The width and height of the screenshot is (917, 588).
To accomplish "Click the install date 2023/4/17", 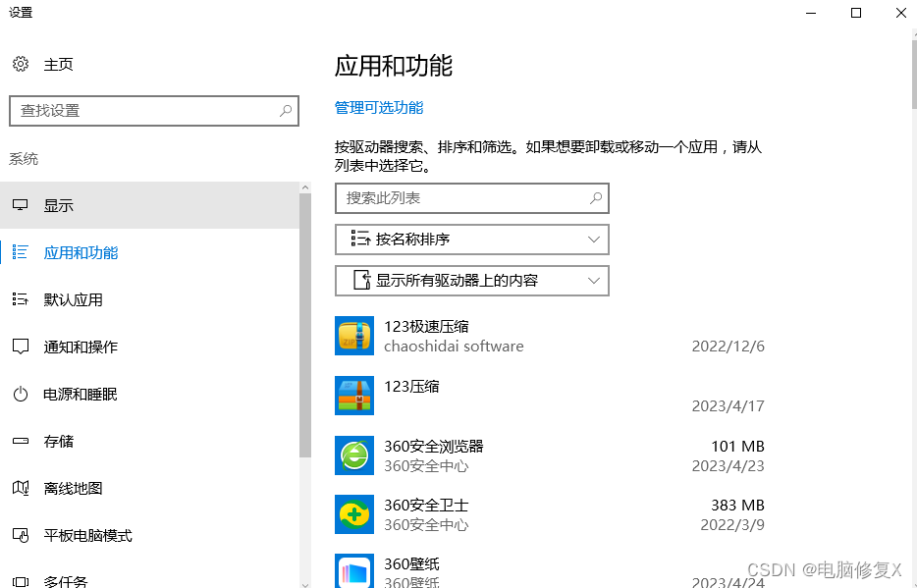I will coord(728,406).
